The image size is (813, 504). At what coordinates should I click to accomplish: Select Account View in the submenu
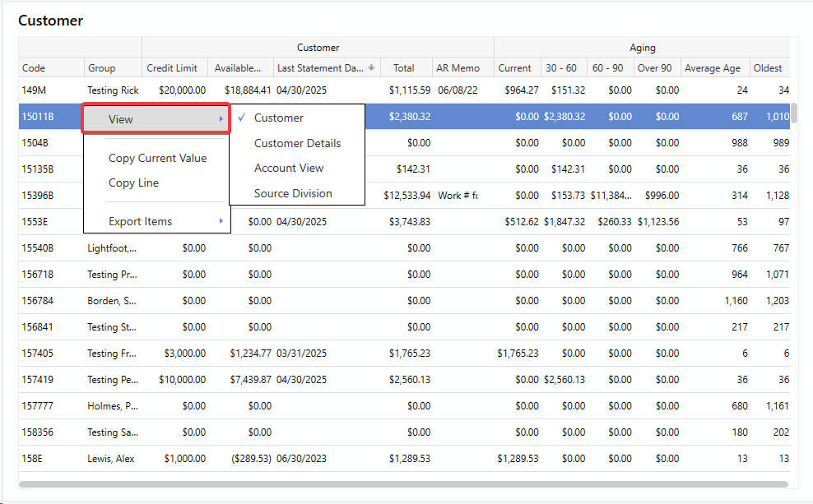[289, 168]
